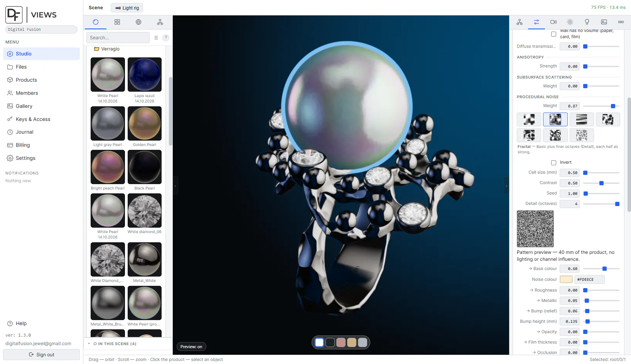631x364 pixels.
Task: Open Keys & Access in the menu
Action: (x=42, y=119)
